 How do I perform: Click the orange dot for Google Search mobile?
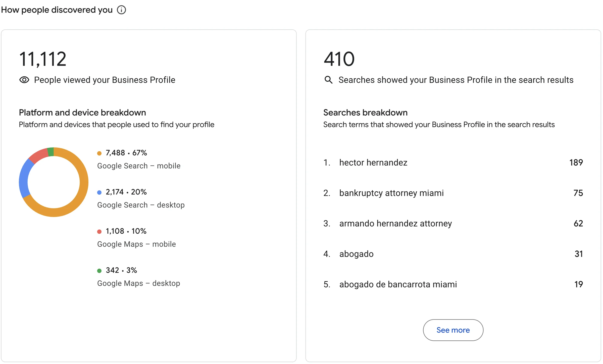(x=99, y=153)
